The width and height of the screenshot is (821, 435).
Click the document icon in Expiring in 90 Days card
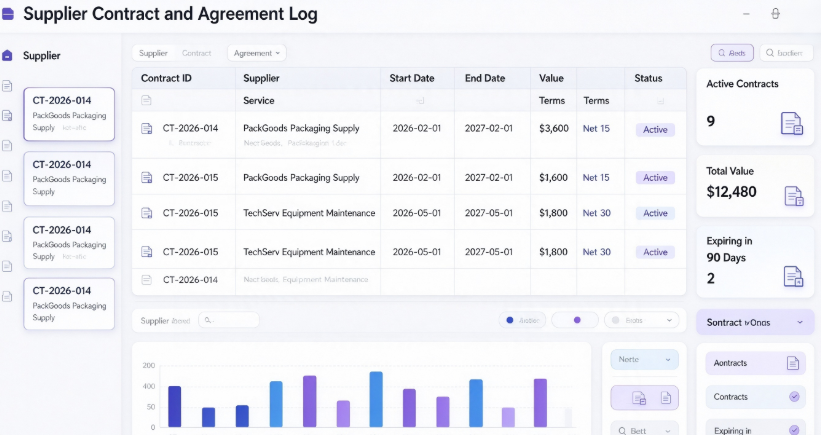click(793, 276)
